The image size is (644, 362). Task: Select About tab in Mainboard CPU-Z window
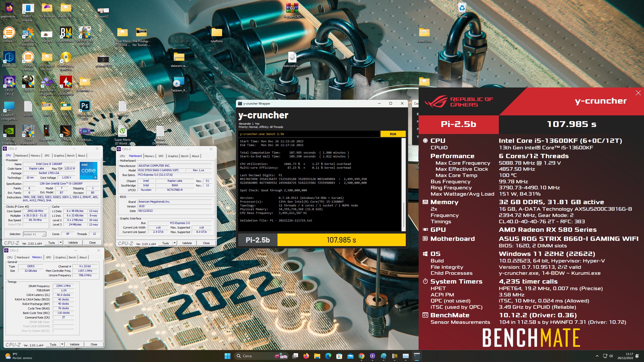coord(195,156)
